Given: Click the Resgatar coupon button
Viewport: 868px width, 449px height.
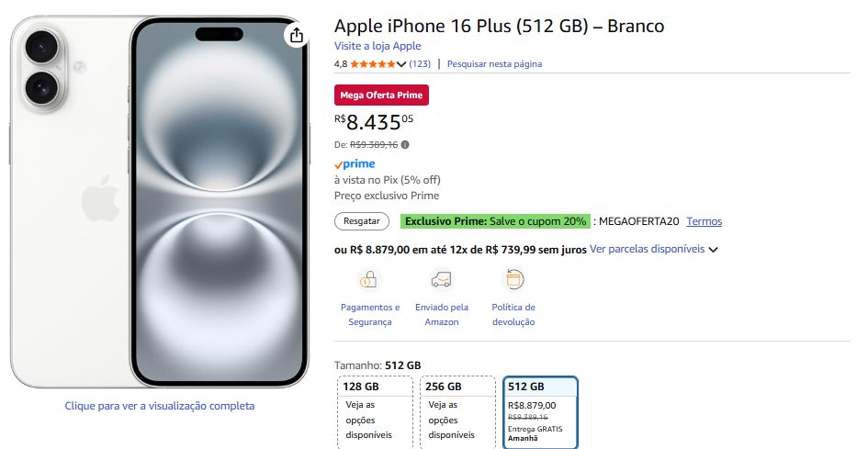Looking at the screenshot, I should pyautogui.click(x=362, y=221).
